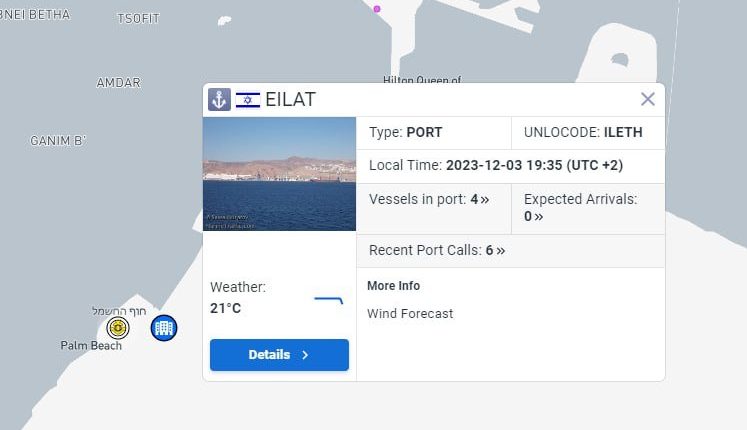Click the AMDAR map label
The image size is (747, 430).
pos(118,83)
